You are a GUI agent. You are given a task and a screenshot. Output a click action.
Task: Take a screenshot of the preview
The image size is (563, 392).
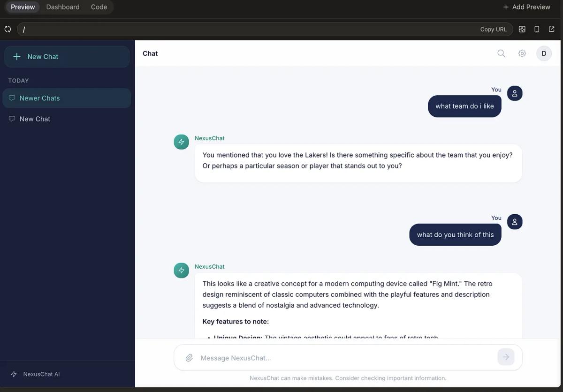[522, 29]
